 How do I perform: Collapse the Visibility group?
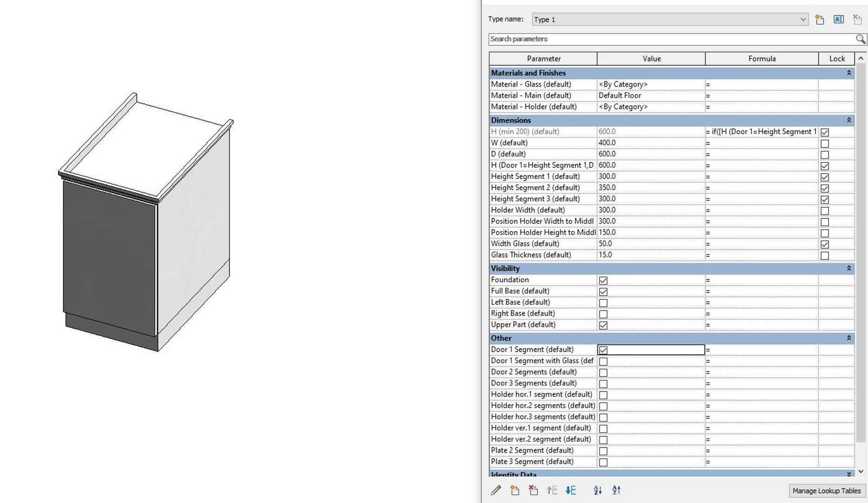click(x=849, y=268)
